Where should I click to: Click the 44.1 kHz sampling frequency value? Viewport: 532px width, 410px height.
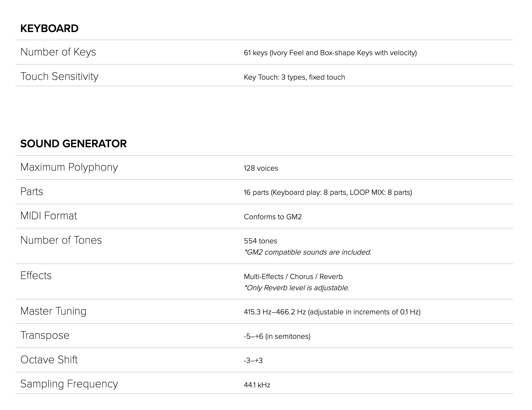pyautogui.click(x=257, y=385)
